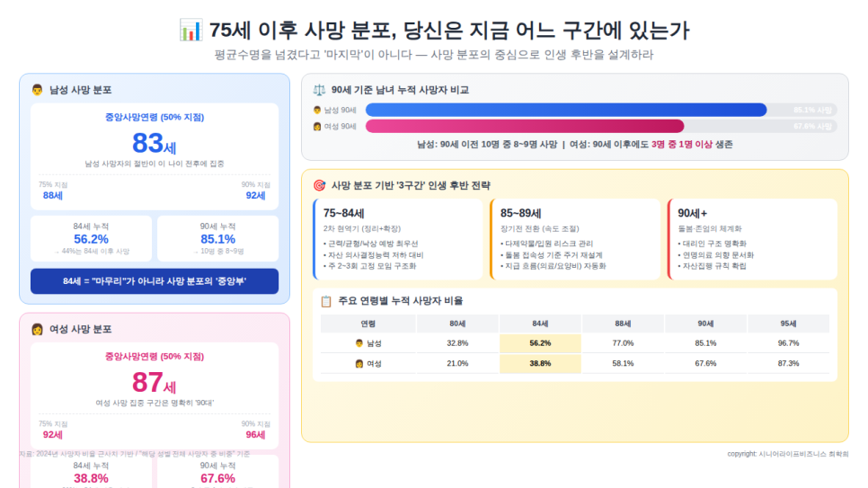The image size is (868, 488).
Task: Click the highlighted 56.2% table cell
Action: pos(540,343)
